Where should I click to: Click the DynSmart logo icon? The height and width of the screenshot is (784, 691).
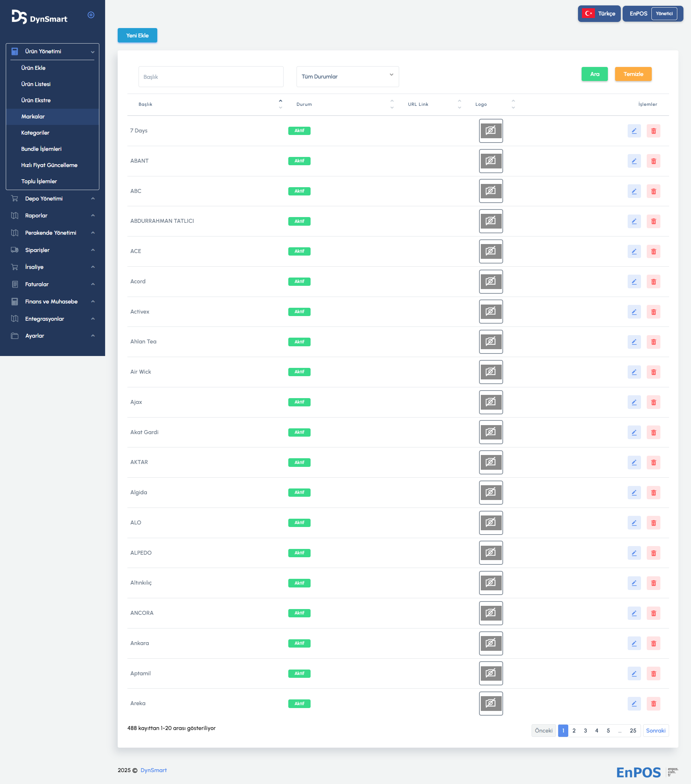point(19,17)
